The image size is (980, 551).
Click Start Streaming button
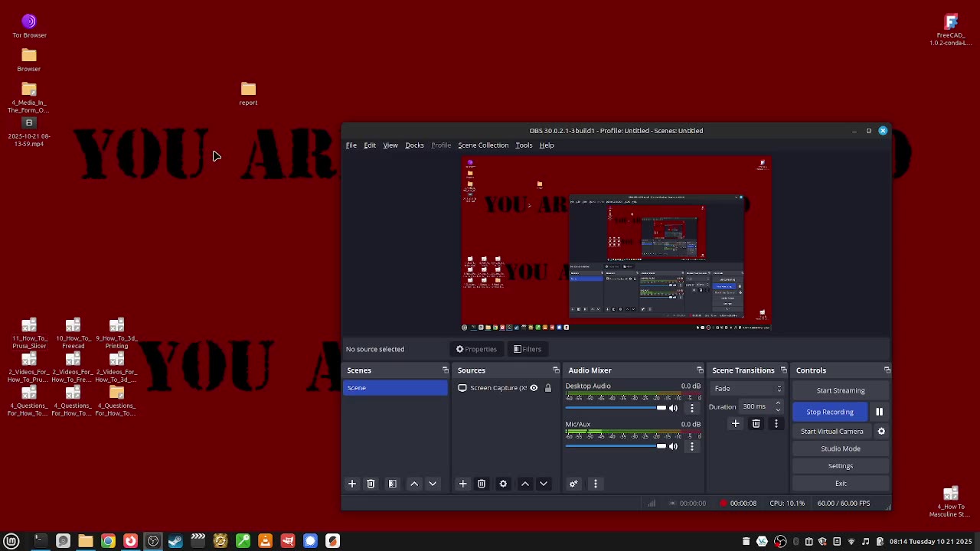pyautogui.click(x=841, y=390)
